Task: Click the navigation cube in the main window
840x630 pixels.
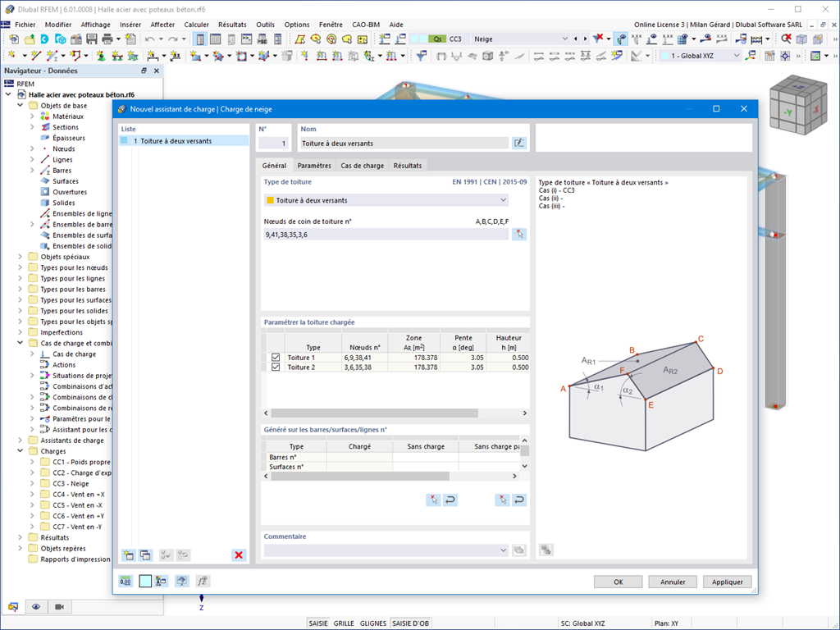Action: pyautogui.click(x=797, y=103)
